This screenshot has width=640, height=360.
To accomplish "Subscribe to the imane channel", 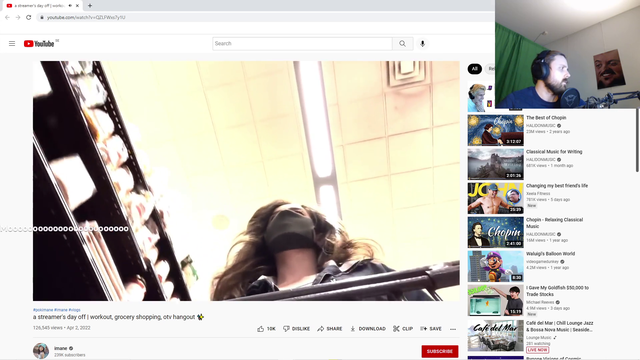I will click(x=440, y=351).
